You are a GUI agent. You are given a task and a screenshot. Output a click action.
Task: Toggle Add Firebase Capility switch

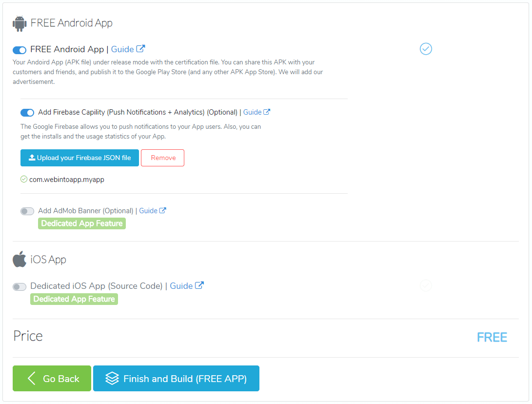pos(27,113)
